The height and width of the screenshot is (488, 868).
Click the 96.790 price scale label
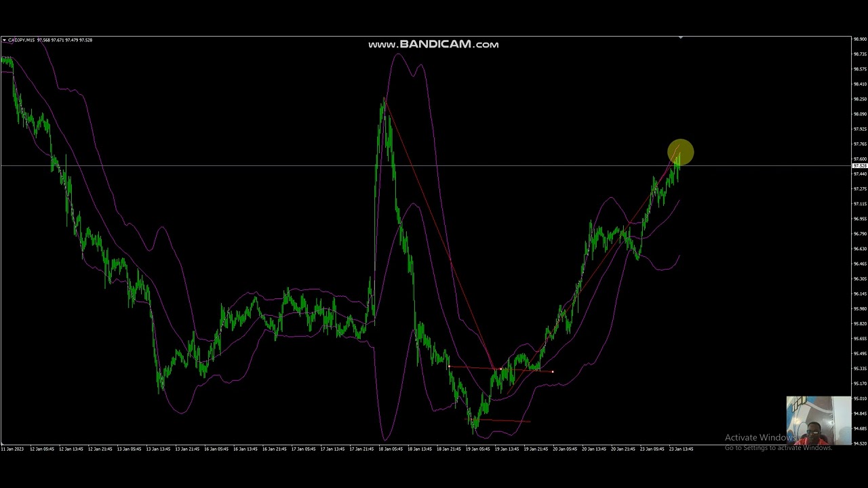click(x=860, y=234)
